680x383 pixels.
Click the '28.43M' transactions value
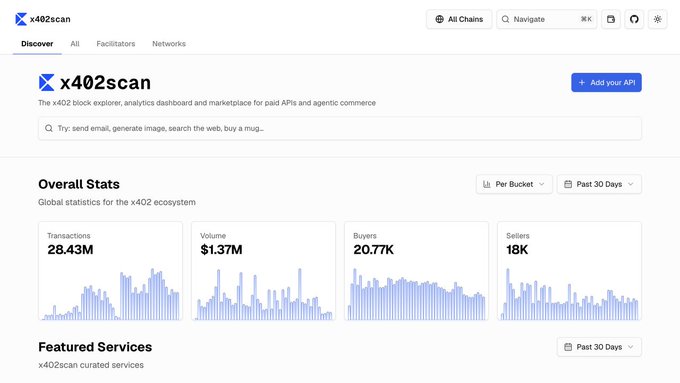(x=70, y=250)
